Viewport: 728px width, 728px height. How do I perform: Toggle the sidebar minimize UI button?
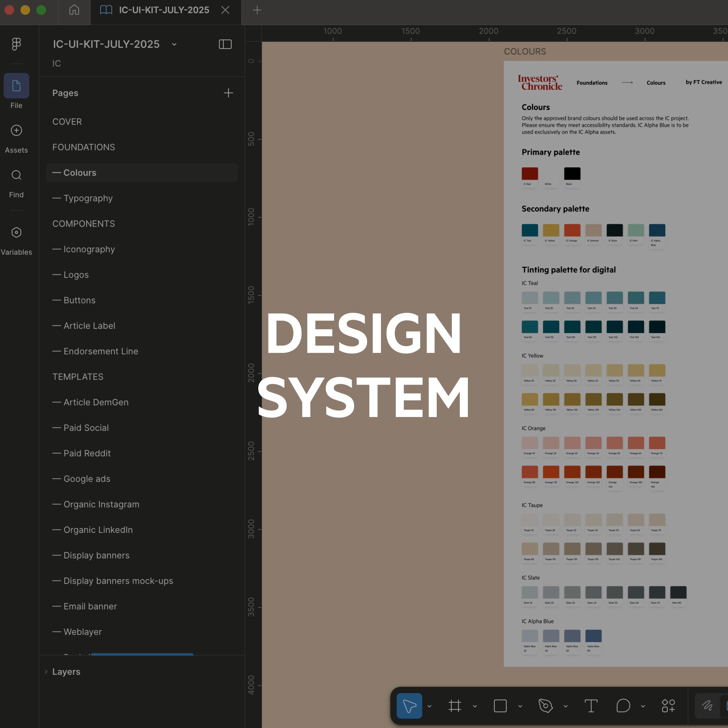pyautogui.click(x=225, y=44)
